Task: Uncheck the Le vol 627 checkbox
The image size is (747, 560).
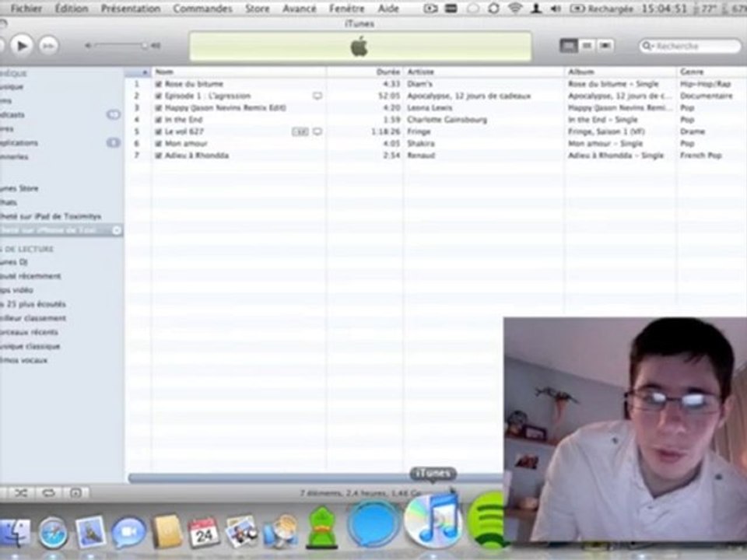Action: tap(158, 131)
